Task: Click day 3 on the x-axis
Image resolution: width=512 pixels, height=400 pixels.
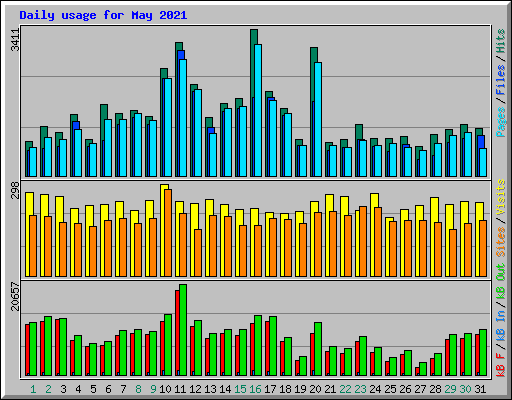Action: pos(63,389)
